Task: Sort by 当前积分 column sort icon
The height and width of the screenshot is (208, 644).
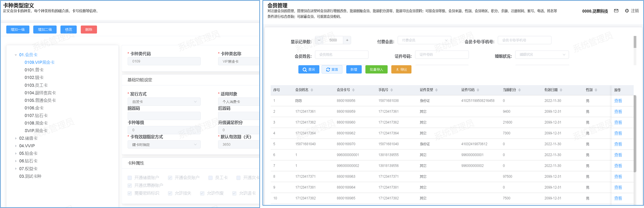Action: [519, 90]
